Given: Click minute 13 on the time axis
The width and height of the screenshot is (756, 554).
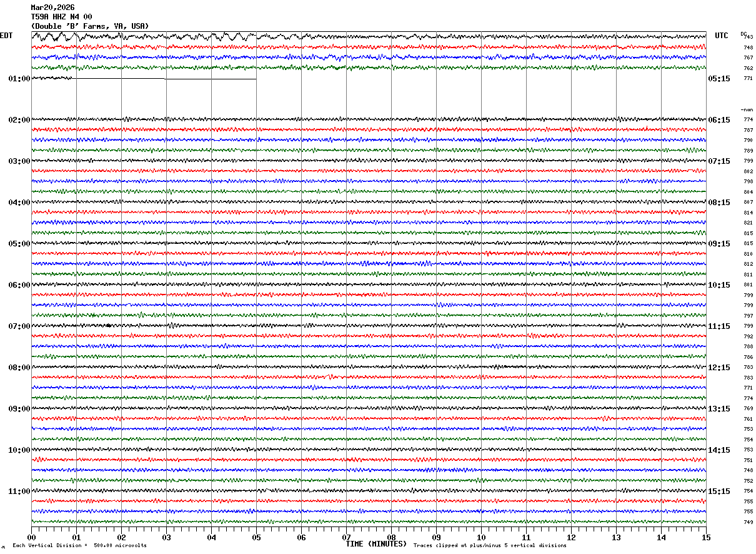Looking at the screenshot, I should [x=616, y=538].
